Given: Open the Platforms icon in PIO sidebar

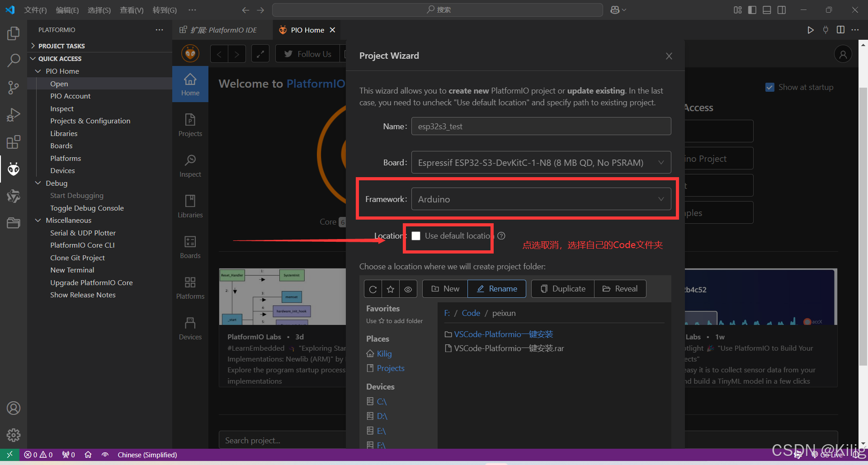Looking at the screenshot, I should (x=190, y=288).
